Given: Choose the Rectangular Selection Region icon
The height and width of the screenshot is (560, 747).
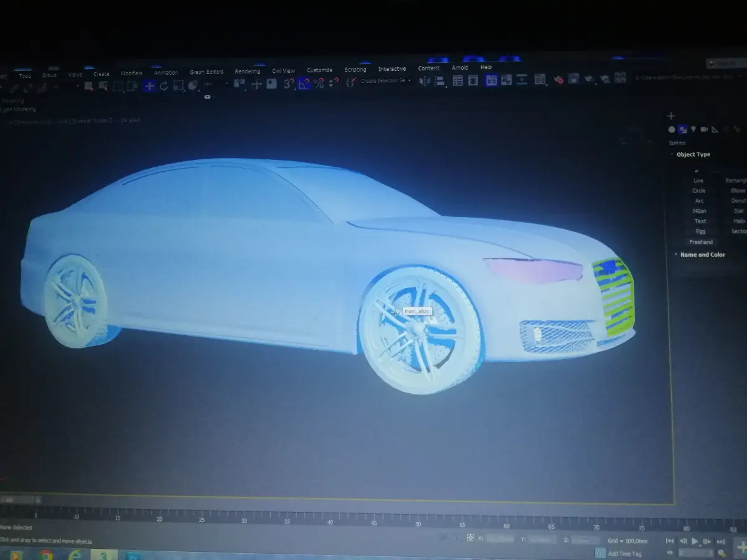Looking at the screenshot, I should pyautogui.click(x=117, y=86).
